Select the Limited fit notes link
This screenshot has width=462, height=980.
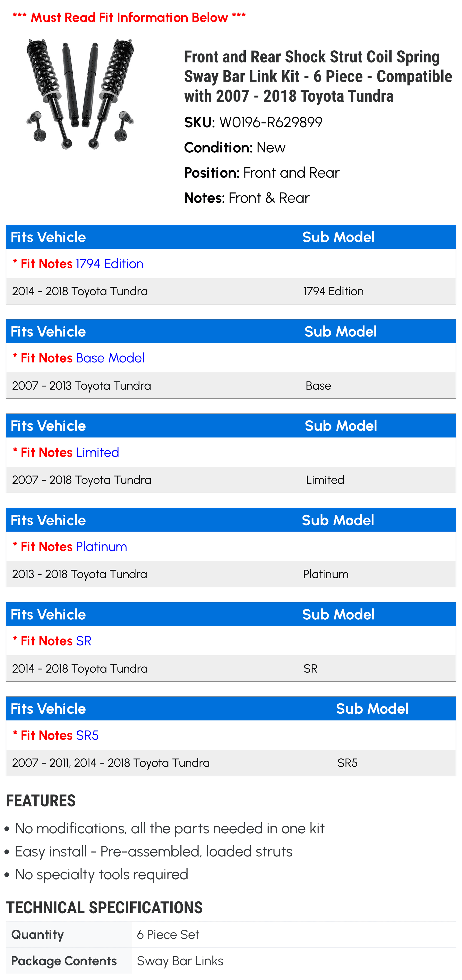point(97,452)
